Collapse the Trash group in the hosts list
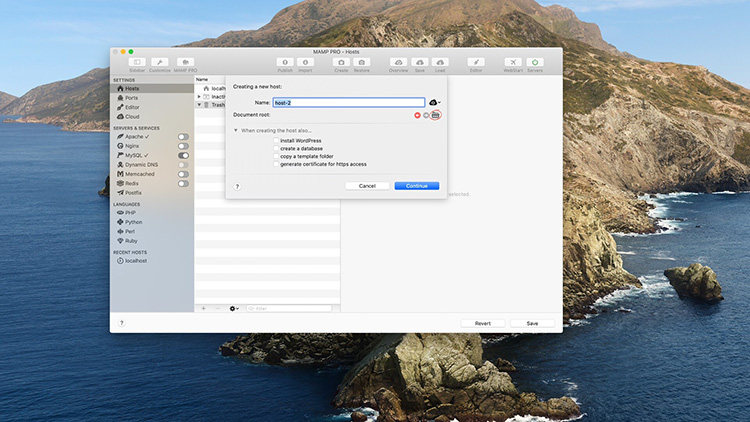This screenshot has height=422, width=750. (199, 105)
